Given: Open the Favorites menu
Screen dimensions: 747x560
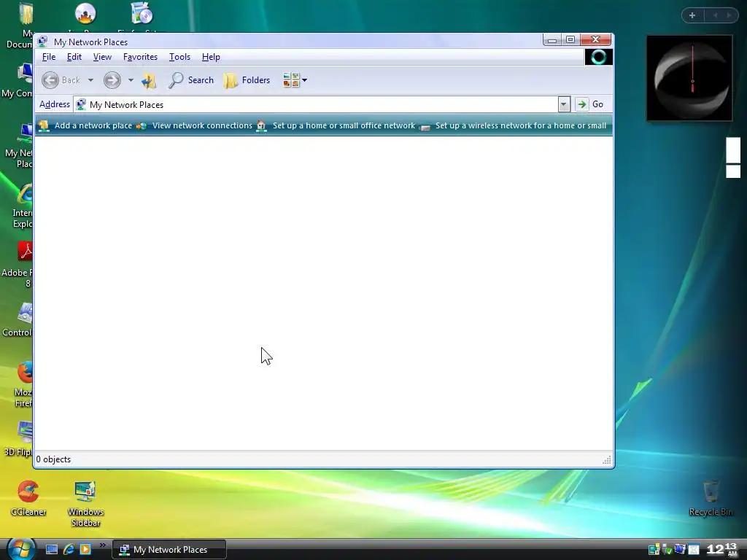Looking at the screenshot, I should point(140,57).
